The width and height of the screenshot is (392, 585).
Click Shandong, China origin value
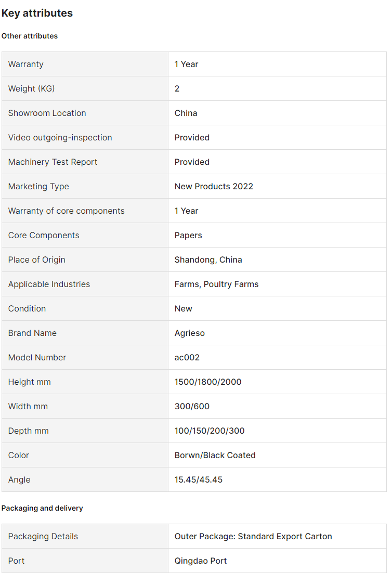click(x=208, y=259)
